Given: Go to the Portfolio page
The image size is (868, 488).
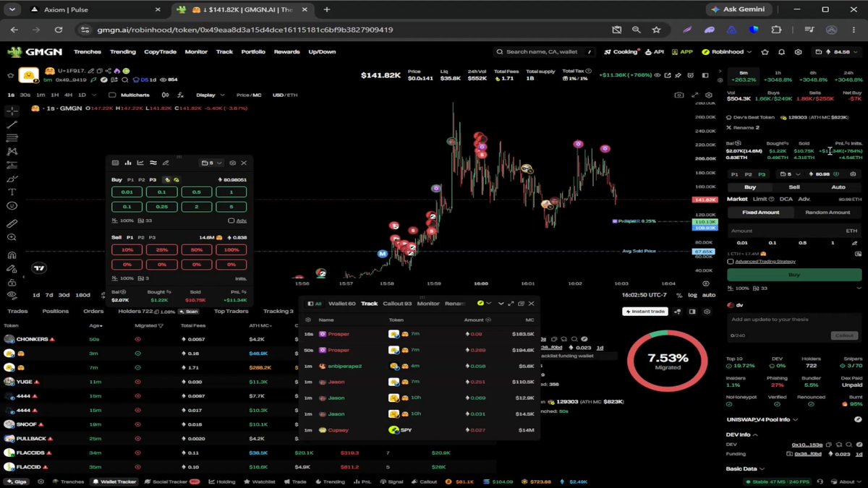Looking at the screenshot, I should pos(253,52).
